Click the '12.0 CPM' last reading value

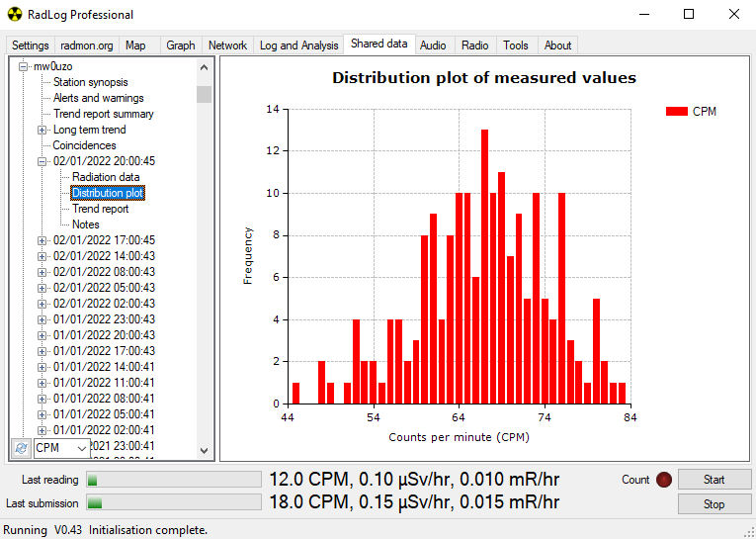pos(308,480)
